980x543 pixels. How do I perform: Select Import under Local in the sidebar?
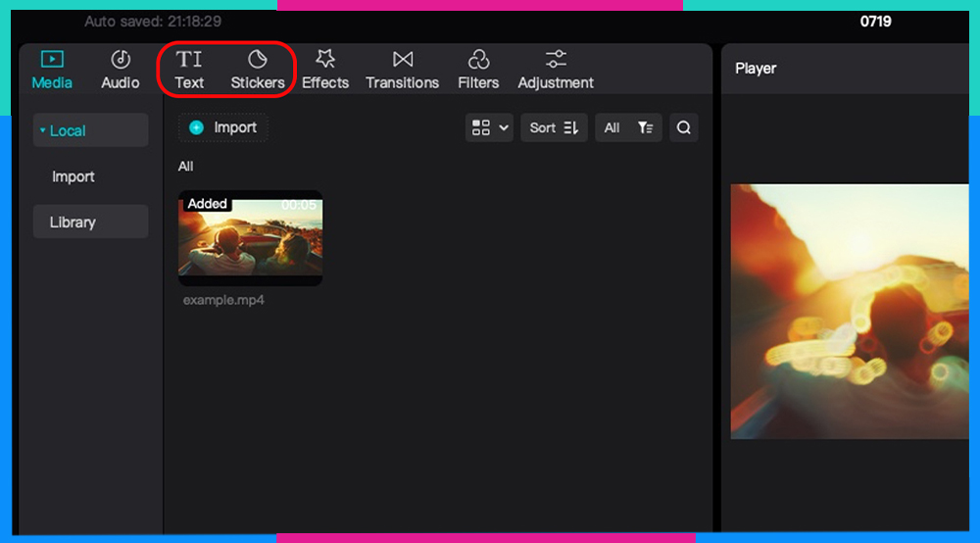[x=73, y=176]
